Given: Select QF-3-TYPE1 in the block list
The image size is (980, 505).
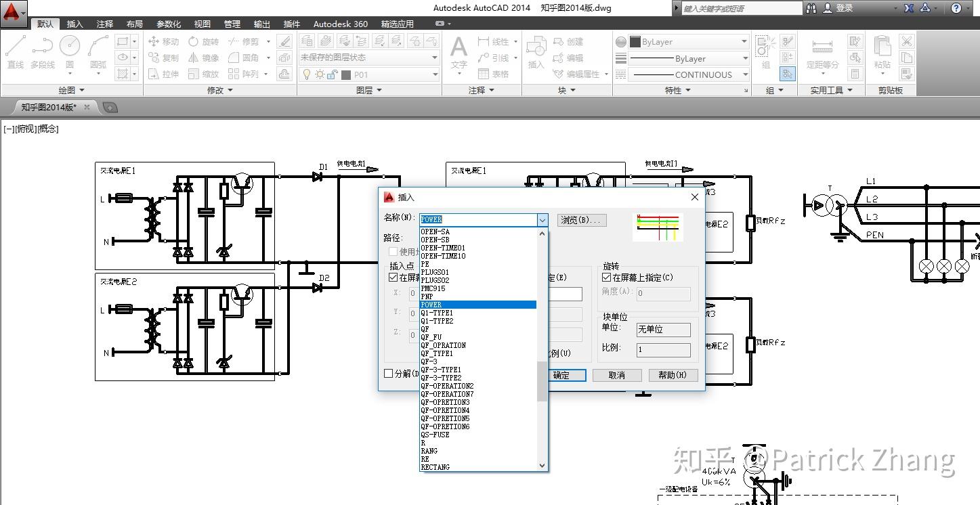Looking at the screenshot, I should point(478,370).
